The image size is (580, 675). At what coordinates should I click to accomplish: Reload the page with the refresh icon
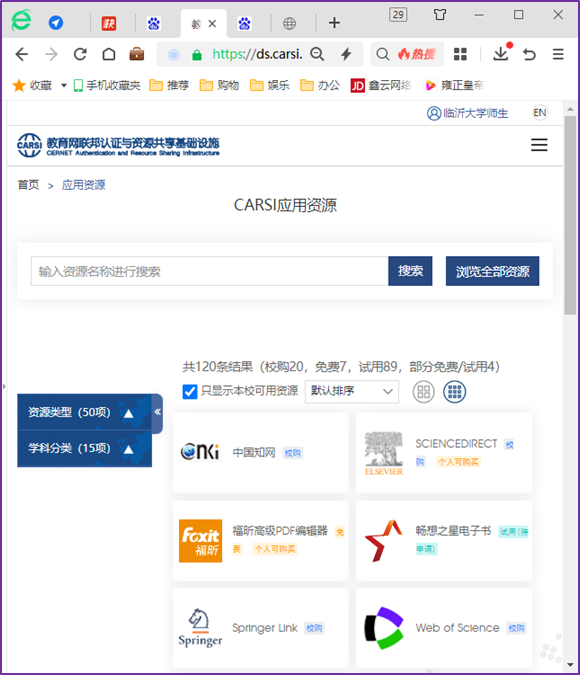pos(80,54)
